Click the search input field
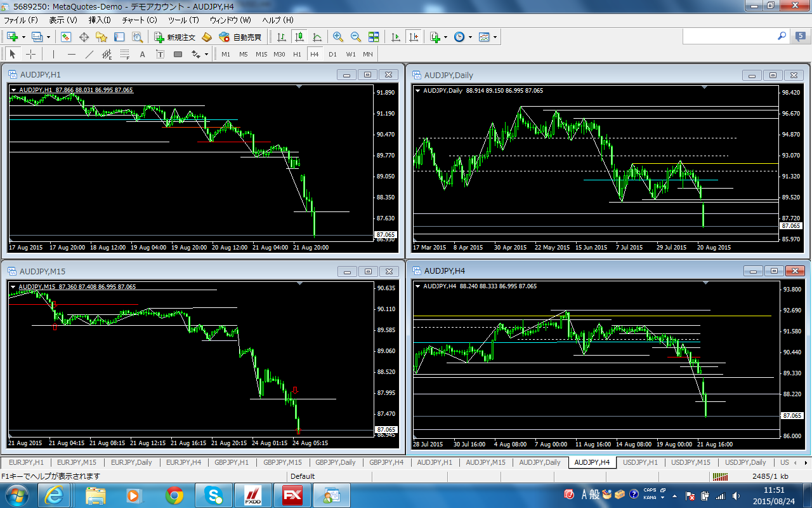The width and height of the screenshot is (812, 508). point(728,37)
